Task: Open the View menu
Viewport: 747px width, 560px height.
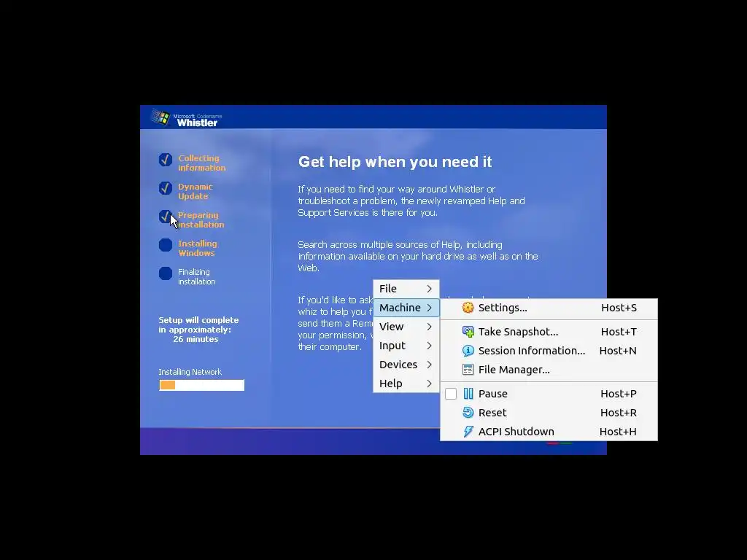Action: pyautogui.click(x=406, y=327)
